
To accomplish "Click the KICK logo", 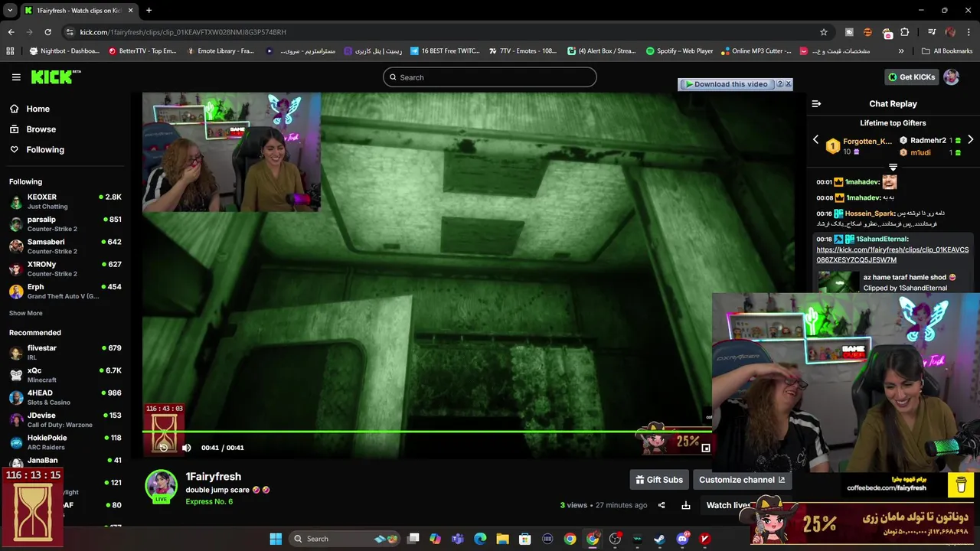I will point(56,77).
